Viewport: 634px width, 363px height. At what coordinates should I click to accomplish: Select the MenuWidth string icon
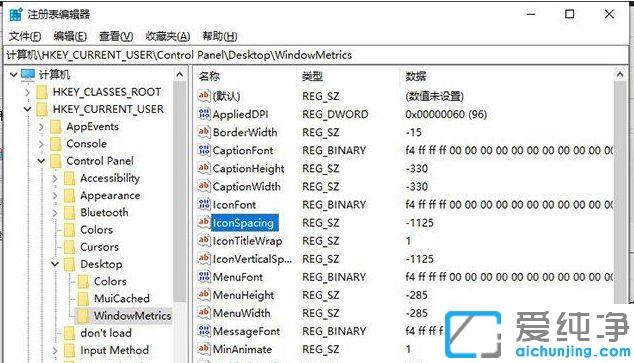[x=204, y=313]
